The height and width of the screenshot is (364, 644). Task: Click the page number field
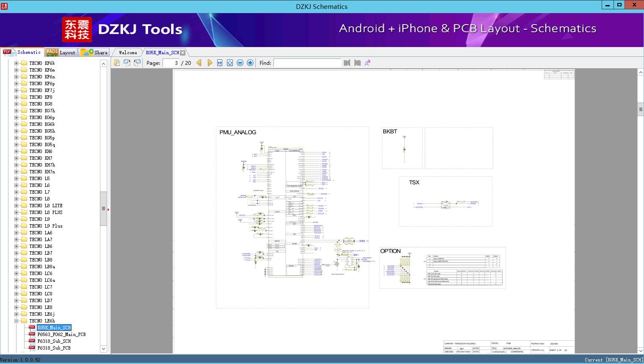(171, 63)
